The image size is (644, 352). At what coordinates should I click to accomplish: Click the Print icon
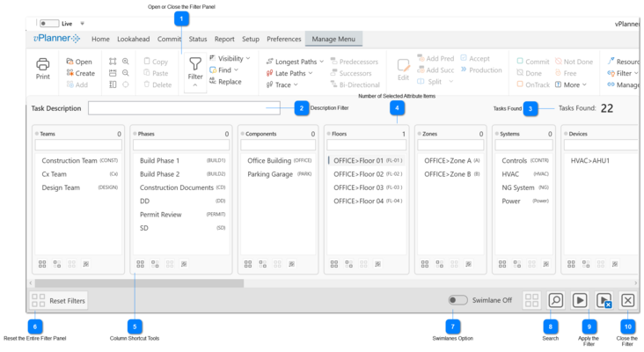coord(43,64)
